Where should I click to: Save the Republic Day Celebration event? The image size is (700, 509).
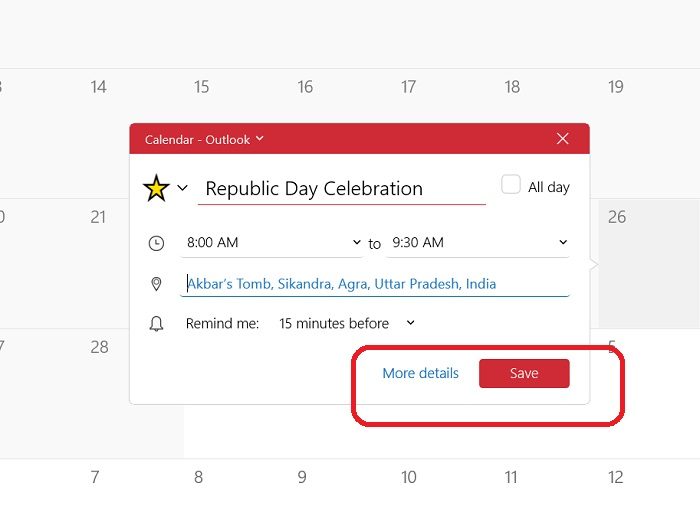524,374
